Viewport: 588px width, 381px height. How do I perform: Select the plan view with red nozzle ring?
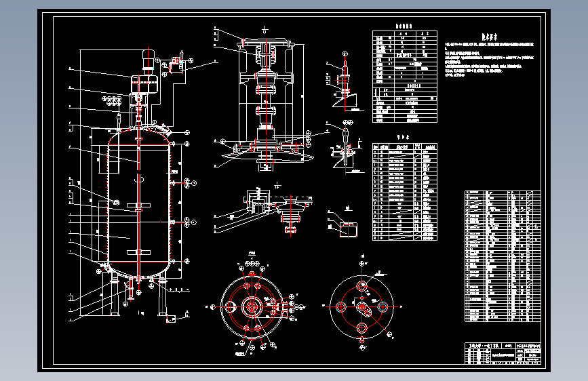tap(252, 306)
